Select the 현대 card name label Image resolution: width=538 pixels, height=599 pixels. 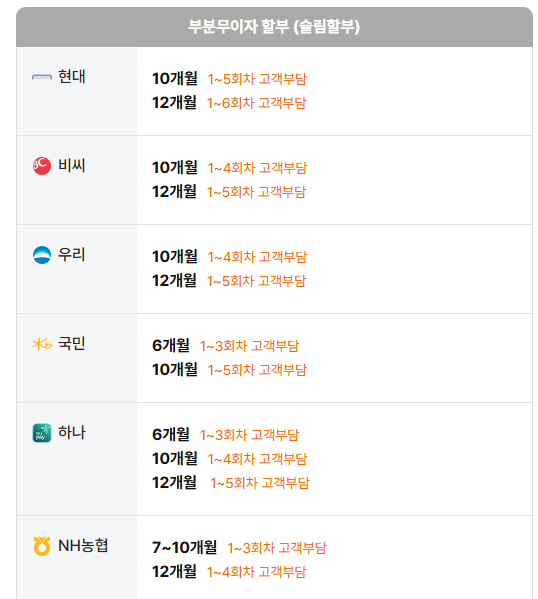point(71,76)
